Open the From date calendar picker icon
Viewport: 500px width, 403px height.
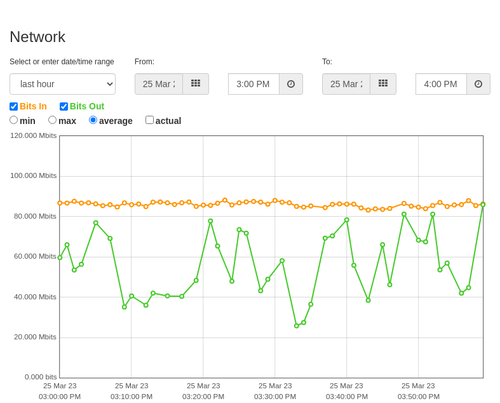point(196,84)
